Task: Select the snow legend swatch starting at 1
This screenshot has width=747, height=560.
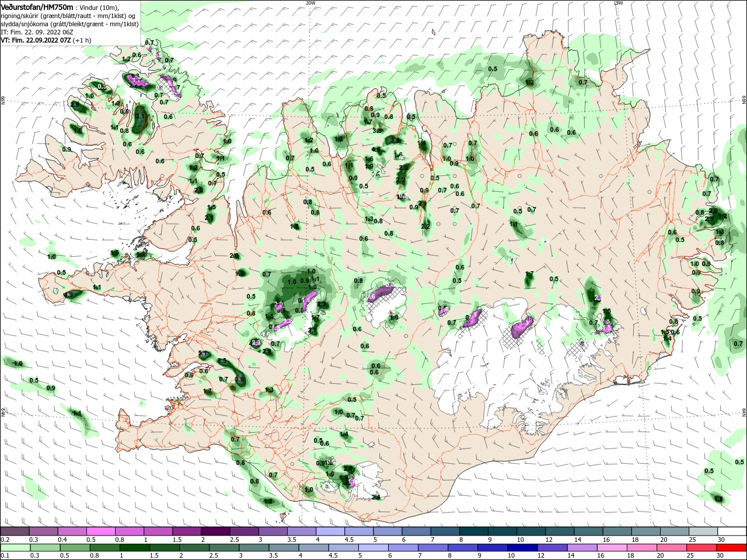Action: [x=158, y=531]
